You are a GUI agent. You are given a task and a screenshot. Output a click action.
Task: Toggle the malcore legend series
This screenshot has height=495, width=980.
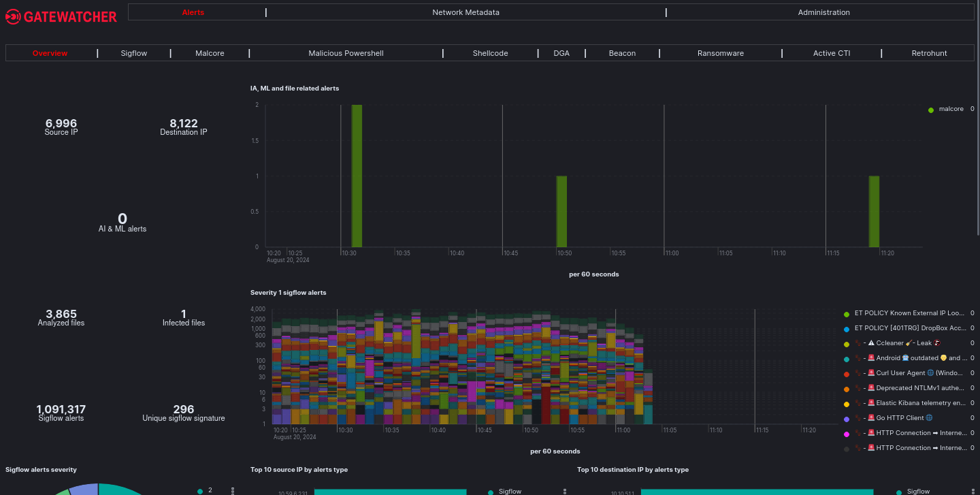tap(951, 109)
